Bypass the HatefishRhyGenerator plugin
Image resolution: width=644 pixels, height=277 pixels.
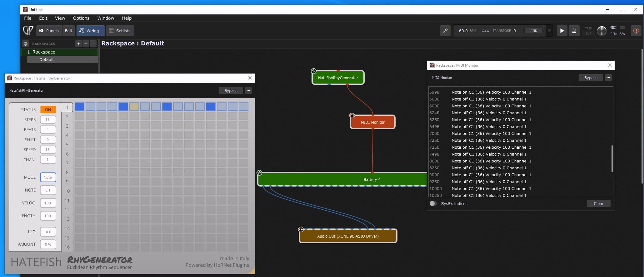click(231, 90)
